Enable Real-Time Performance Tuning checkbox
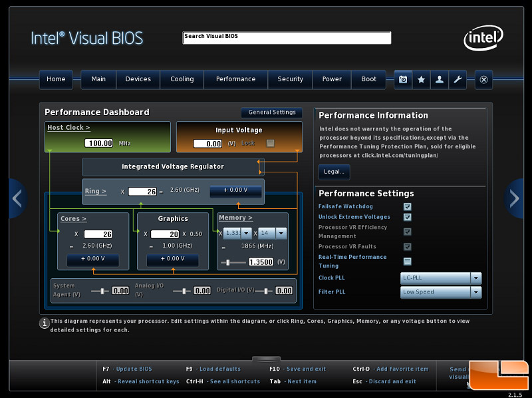The image size is (532, 398). pyautogui.click(x=408, y=261)
